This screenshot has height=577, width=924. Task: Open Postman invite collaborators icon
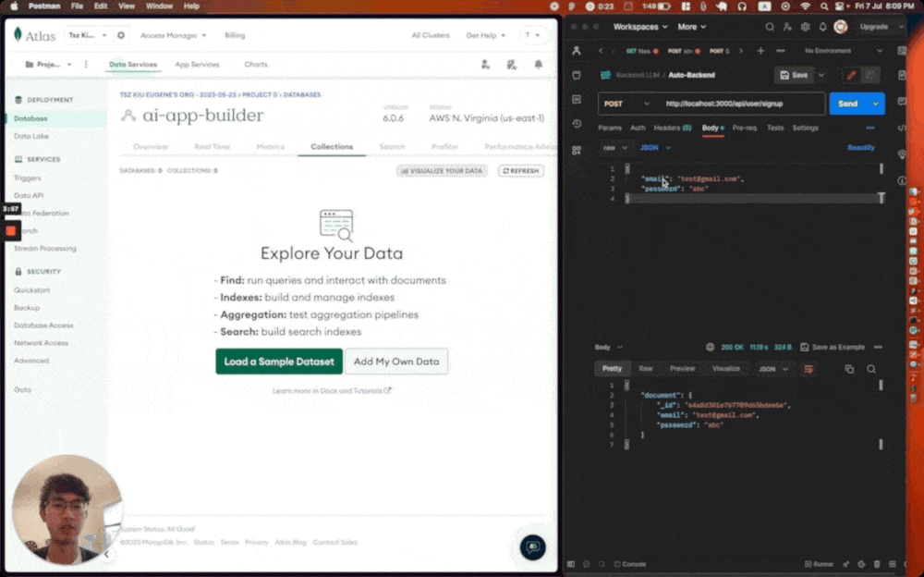click(787, 27)
